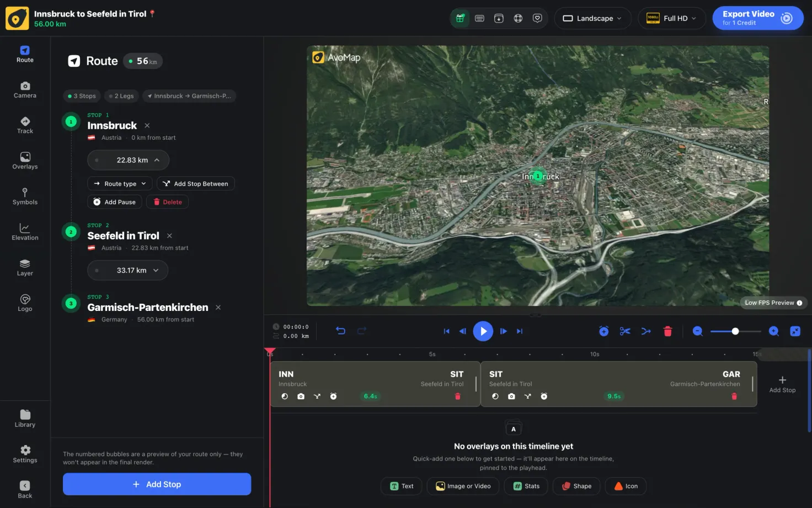The height and width of the screenshot is (508, 812).
Task: Click the blue Add Stop button
Action: click(157, 484)
